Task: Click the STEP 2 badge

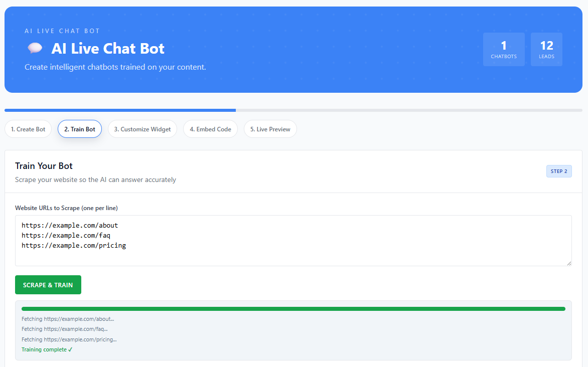Action: [559, 171]
